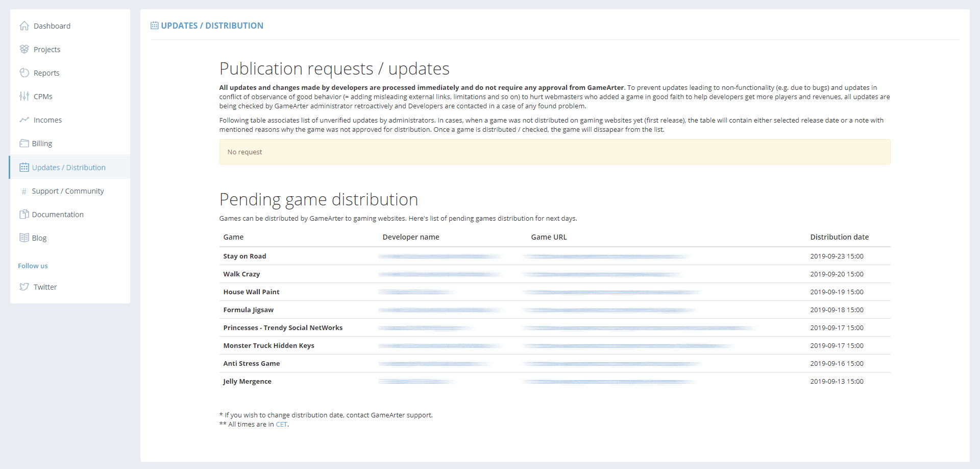Image resolution: width=980 pixels, height=469 pixels.
Task: Select the Monster Truck Hidden Keys name
Action: [x=268, y=345]
